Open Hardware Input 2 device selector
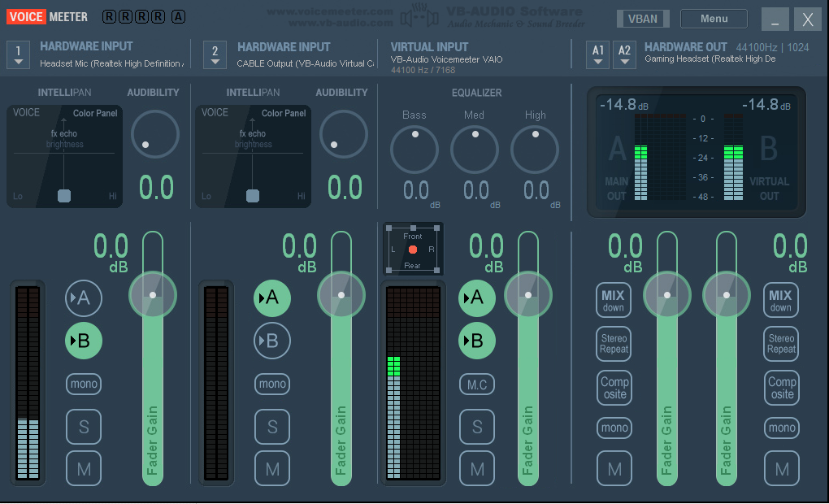This screenshot has height=504, width=829. point(215,55)
